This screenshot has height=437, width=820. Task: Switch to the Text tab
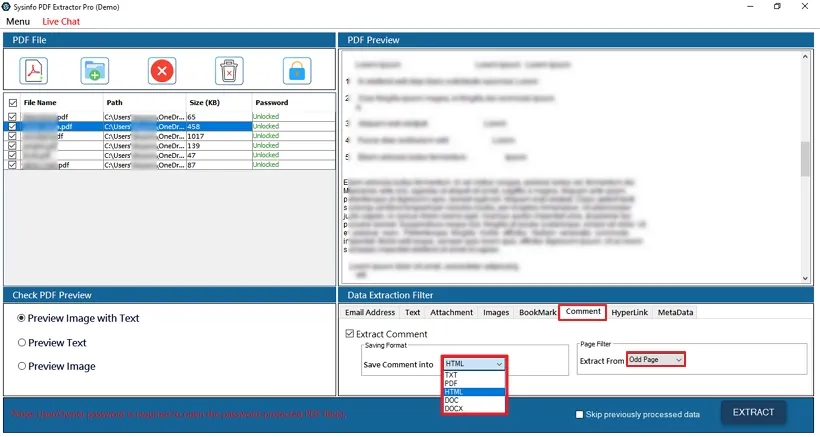click(x=412, y=312)
